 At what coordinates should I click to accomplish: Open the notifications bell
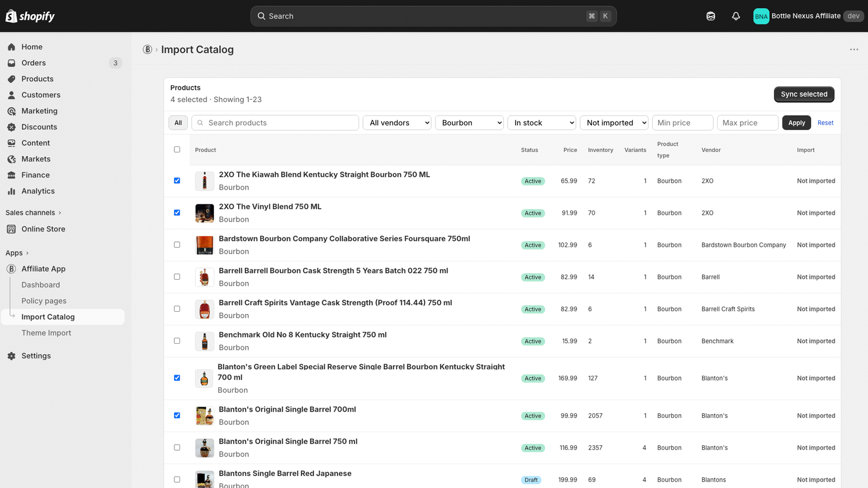(736, 16)
